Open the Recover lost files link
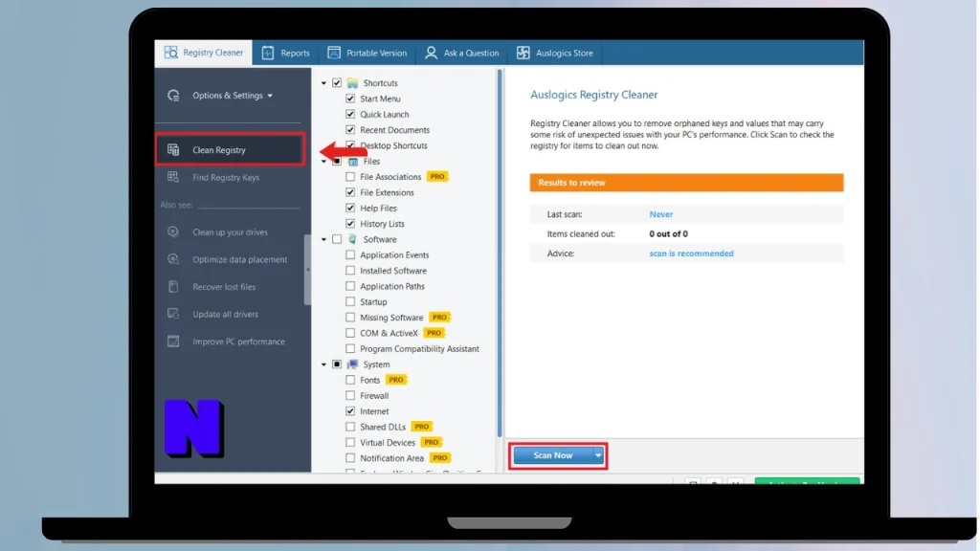 tap(224, 287)
